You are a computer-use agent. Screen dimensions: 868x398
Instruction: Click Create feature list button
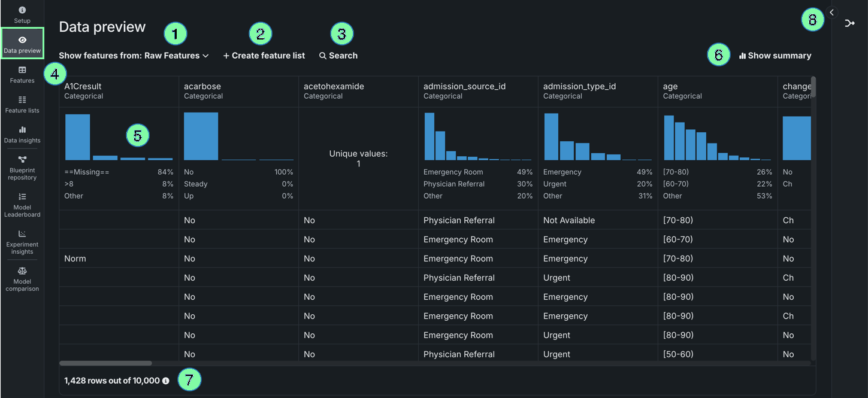pos(264,56)
